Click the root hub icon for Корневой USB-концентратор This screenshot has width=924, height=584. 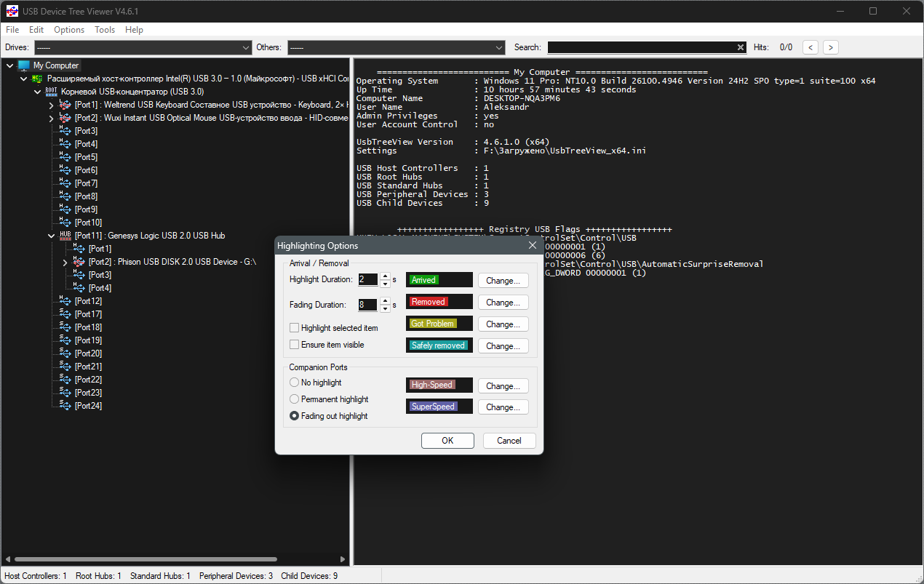[x=51, y=92]
